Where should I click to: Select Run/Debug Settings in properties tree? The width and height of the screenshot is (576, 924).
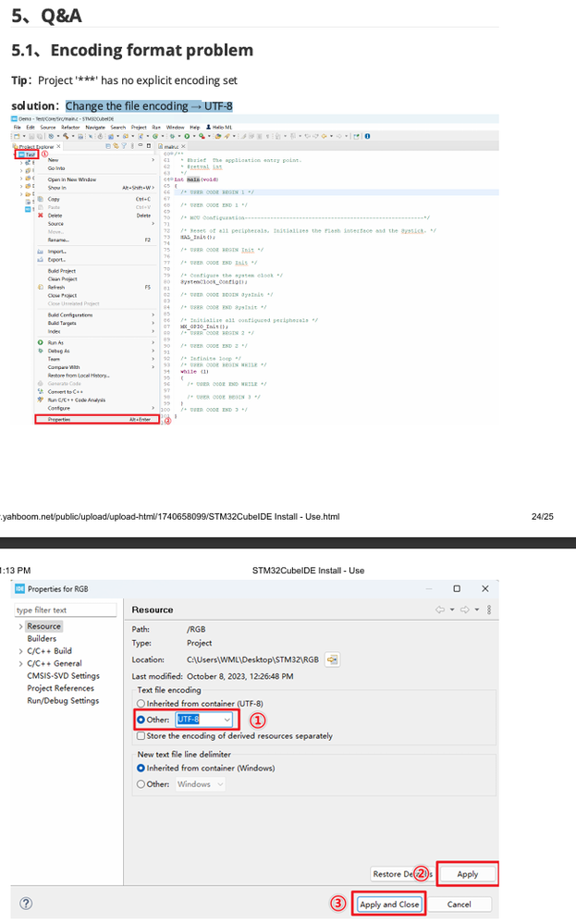tap(63, 701)
